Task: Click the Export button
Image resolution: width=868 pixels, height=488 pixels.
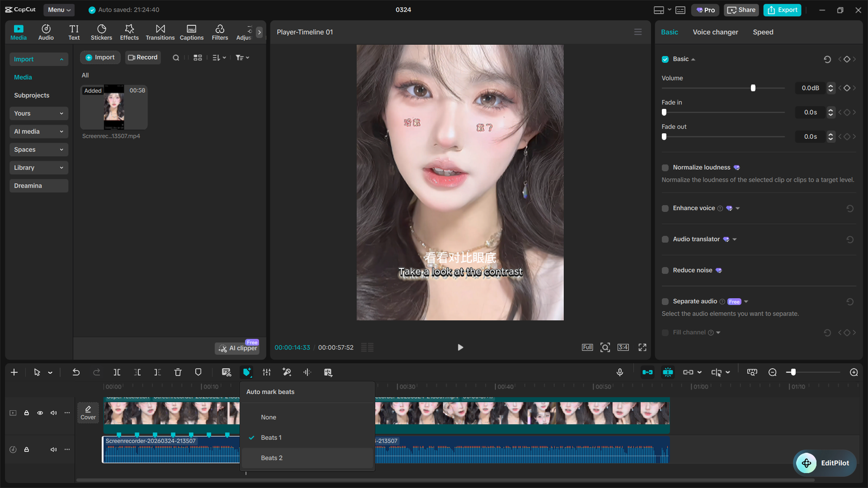Action: [782, 10]
